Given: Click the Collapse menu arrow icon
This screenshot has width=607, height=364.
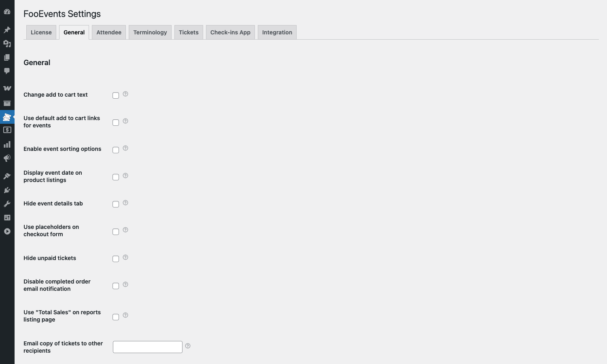Looking at the screenshot, I should (7, 231).
